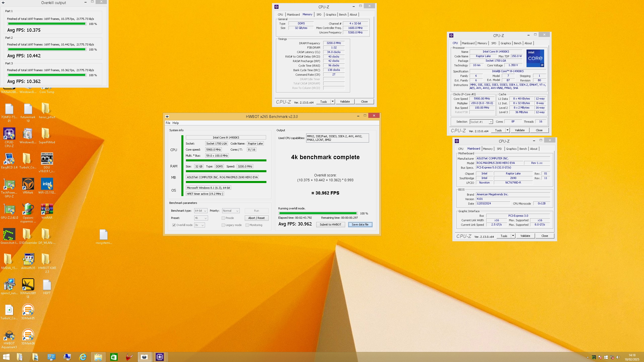Open the Greenshot installer desktop icon
The image size is (644, 362).
click(9, 236)
